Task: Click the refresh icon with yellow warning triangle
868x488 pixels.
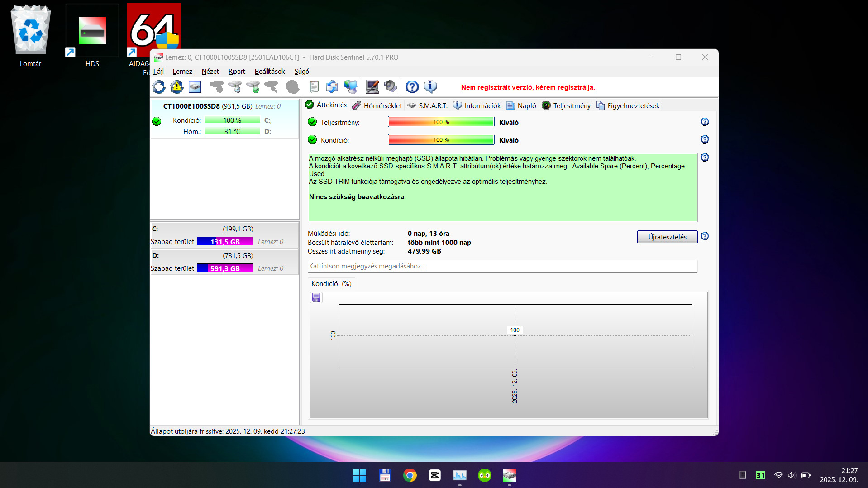Action: (177, 86)
